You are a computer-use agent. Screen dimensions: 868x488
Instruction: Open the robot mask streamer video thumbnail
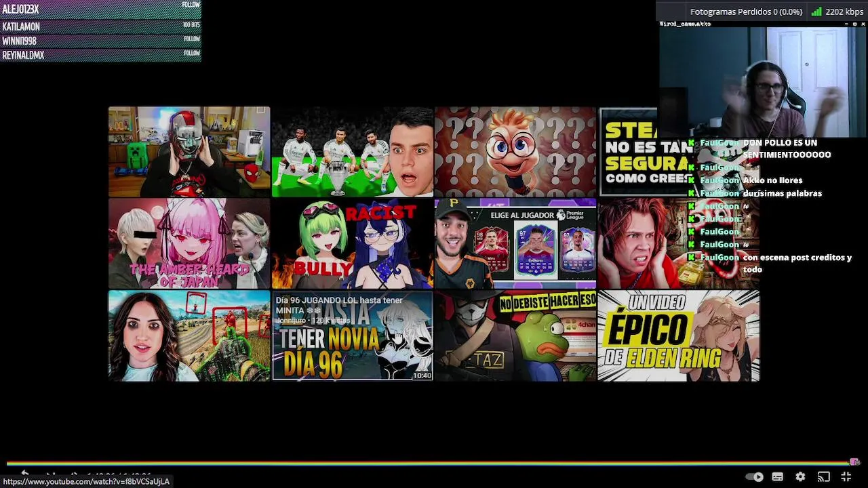[189, 152]
